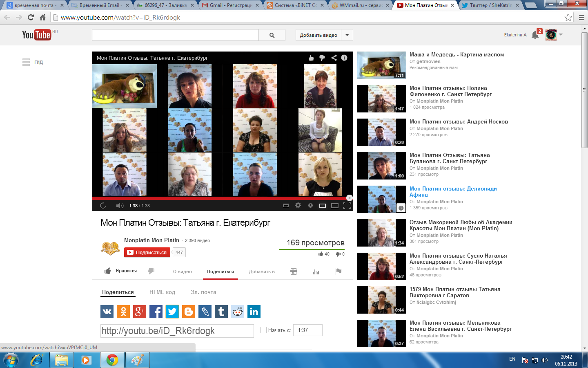588x368 pixels.
Task: Share the video on Google+
Action: 140,312
